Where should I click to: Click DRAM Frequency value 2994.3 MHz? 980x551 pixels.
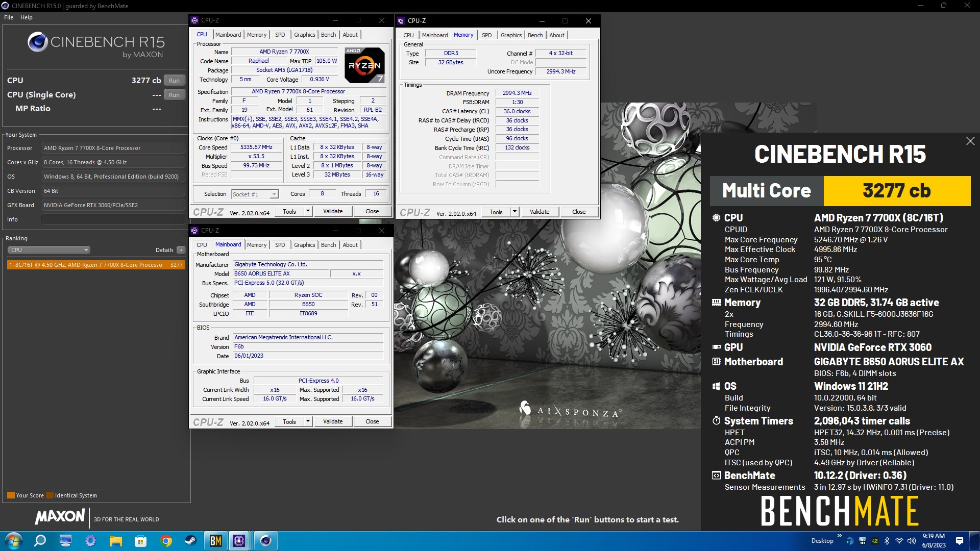(517, 93)
